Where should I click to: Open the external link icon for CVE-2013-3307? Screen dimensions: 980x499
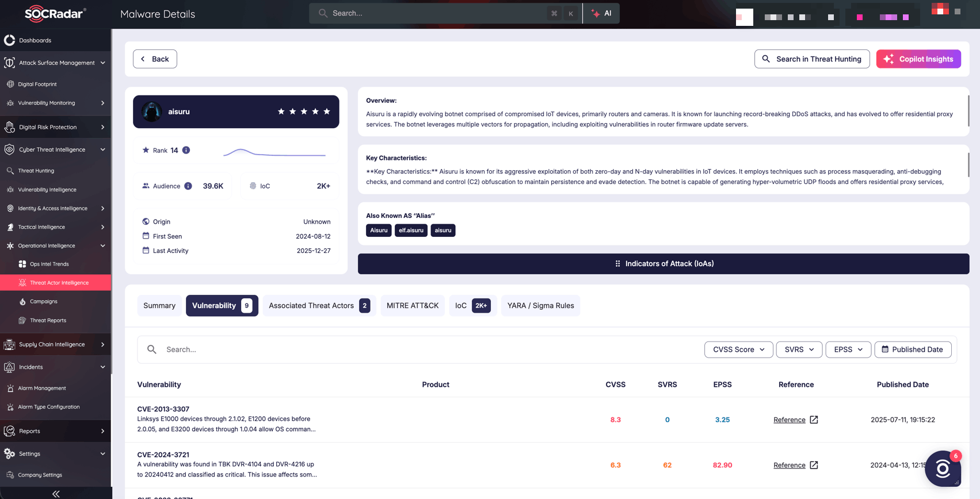[814, 420]
